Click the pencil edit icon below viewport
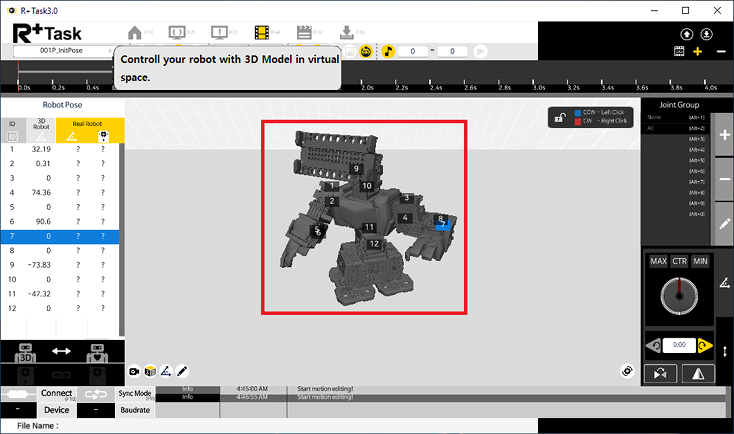The width and height of the screenshot is (734, 434). point(182,370)
